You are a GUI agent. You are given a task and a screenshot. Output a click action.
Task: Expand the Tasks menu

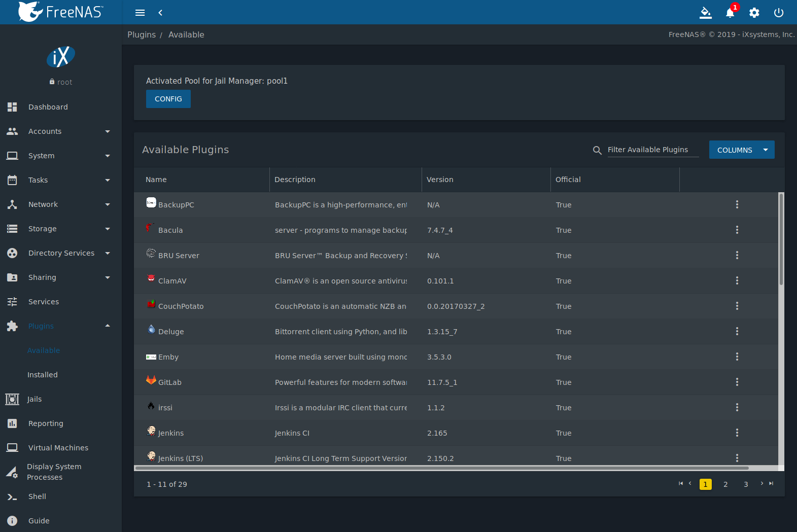tap(61, 180)
